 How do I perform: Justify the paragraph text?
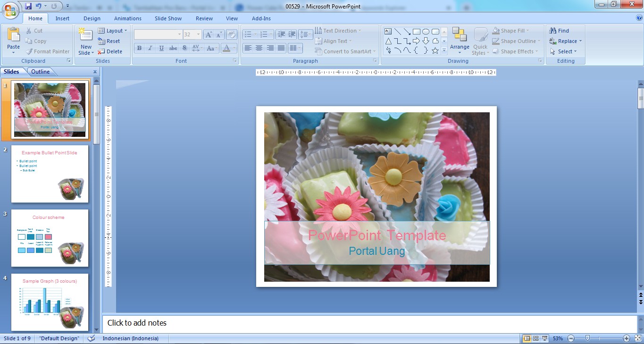(x=282, y=48)
